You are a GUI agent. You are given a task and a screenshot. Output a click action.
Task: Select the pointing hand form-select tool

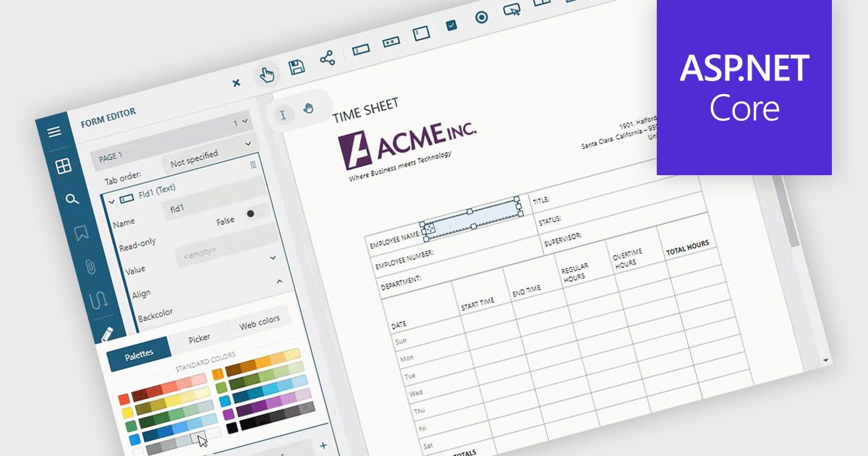point(267,74)
